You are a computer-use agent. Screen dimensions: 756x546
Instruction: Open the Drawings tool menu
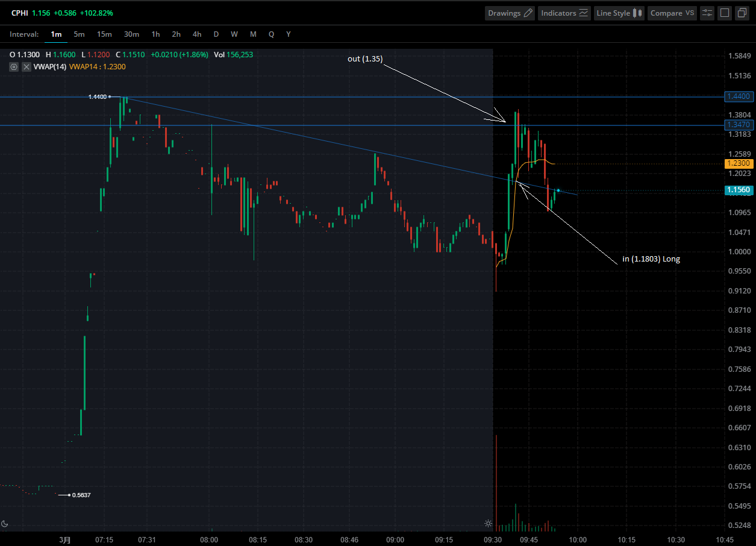tap(510, 13)
